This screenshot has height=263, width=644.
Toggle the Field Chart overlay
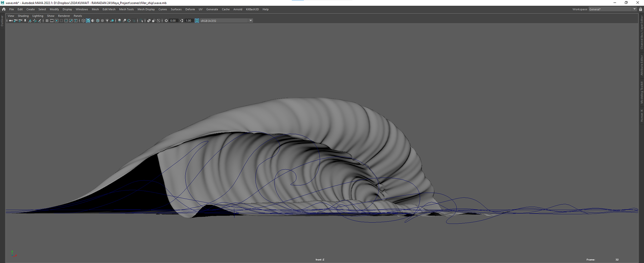(x=66, y=21)
